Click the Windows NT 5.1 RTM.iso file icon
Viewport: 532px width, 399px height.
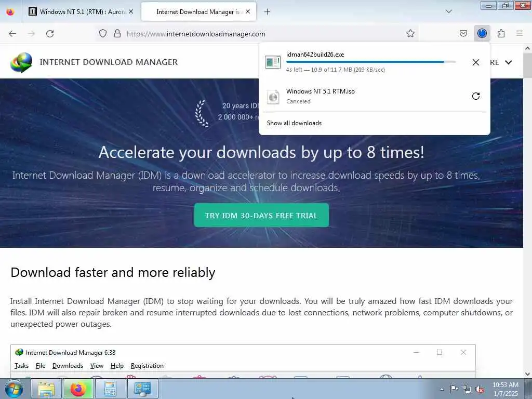(273, 97)
